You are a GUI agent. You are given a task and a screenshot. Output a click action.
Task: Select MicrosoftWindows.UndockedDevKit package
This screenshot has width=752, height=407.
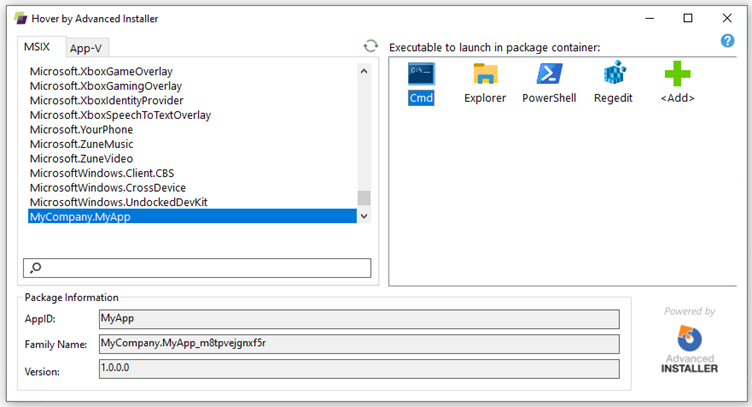tap(192, 202)
